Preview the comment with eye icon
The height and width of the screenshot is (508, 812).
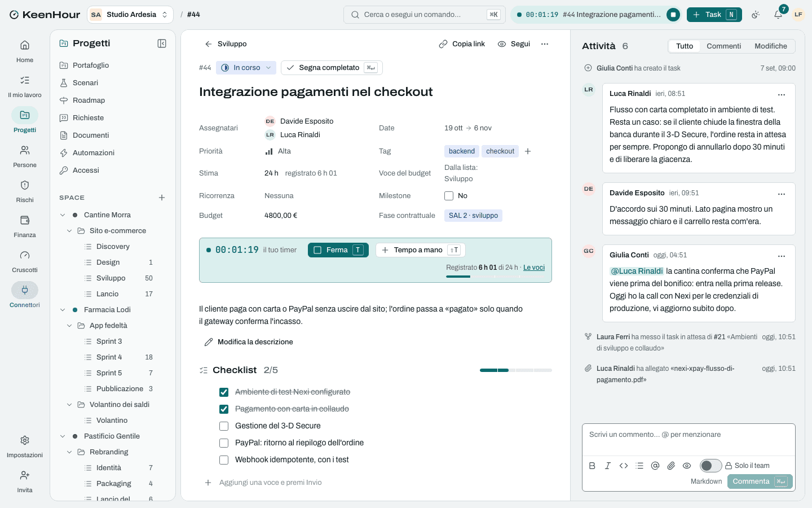tap(687, 466)
